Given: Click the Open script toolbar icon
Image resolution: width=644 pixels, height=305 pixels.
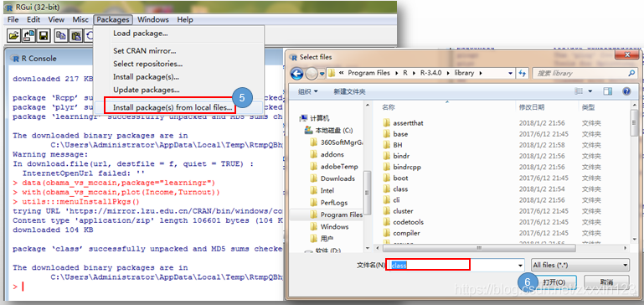Looking at the screenshot, I should (x=14, y=36).
